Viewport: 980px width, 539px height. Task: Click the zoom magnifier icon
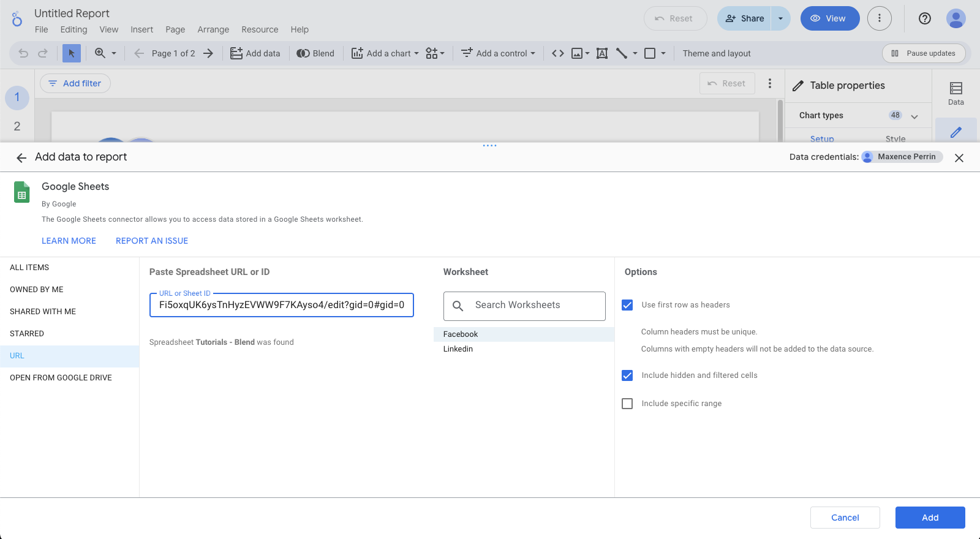100,53
